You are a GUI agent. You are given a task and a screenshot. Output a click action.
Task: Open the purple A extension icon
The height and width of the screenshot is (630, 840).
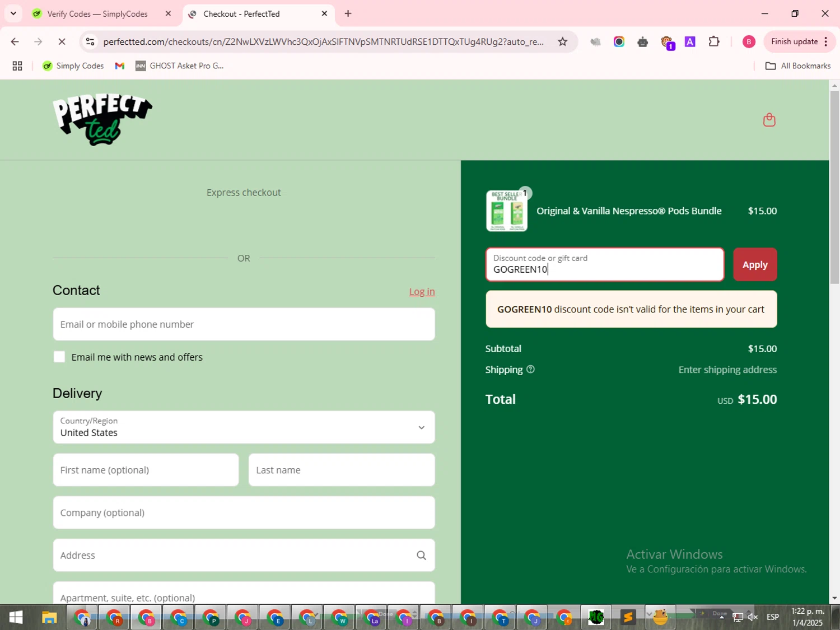690,41
